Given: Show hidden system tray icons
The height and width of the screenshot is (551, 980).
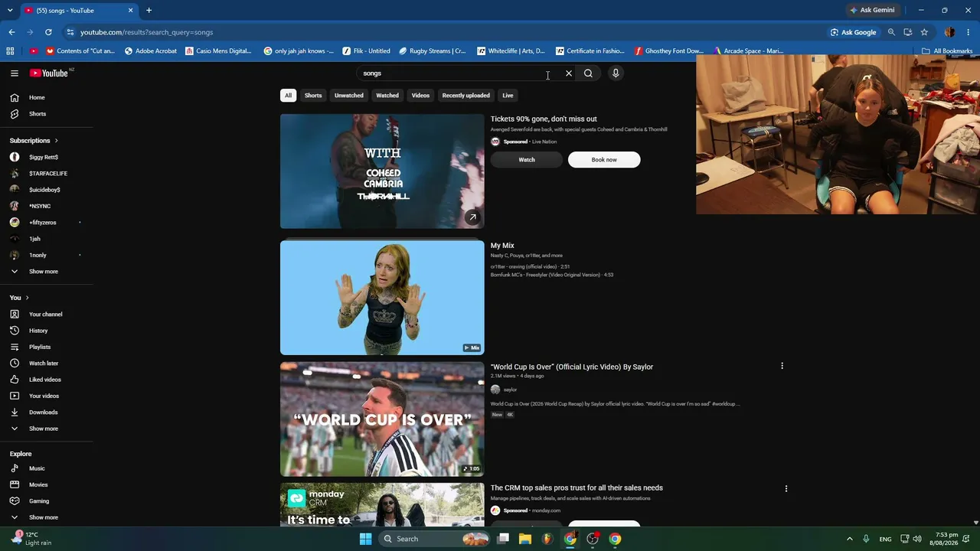Looking at the screenshot, I should tap(849, 539).
